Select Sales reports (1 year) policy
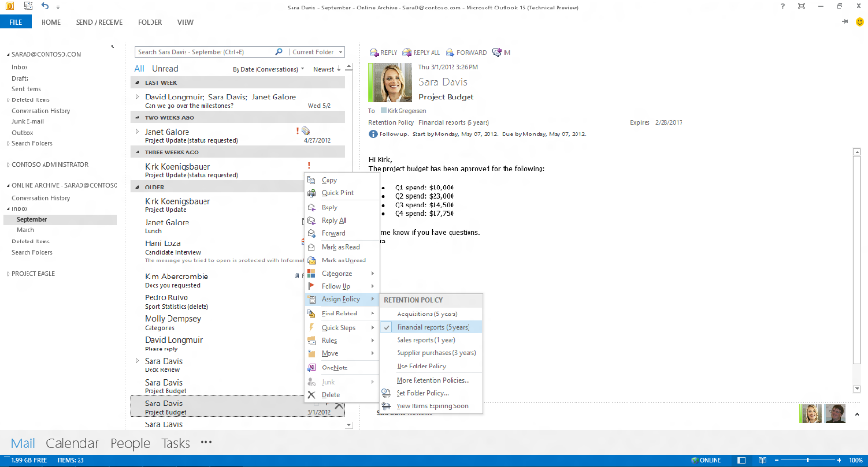 click(431, 339)
